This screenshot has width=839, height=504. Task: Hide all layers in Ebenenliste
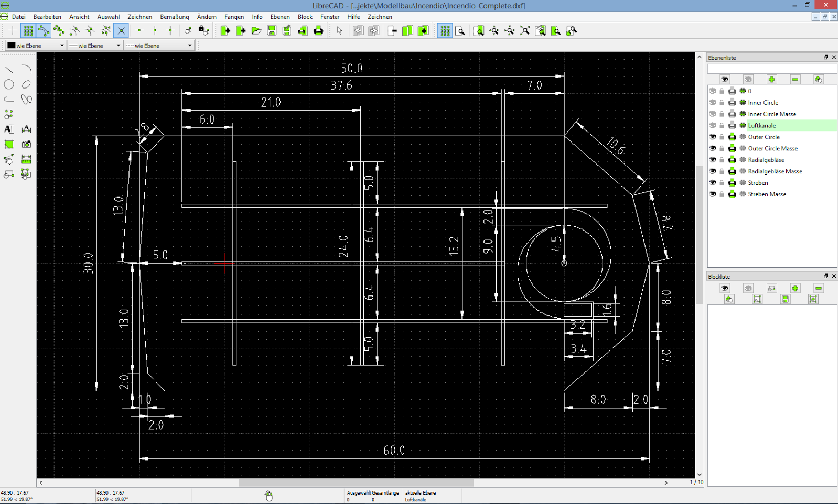tap(748, 79)
